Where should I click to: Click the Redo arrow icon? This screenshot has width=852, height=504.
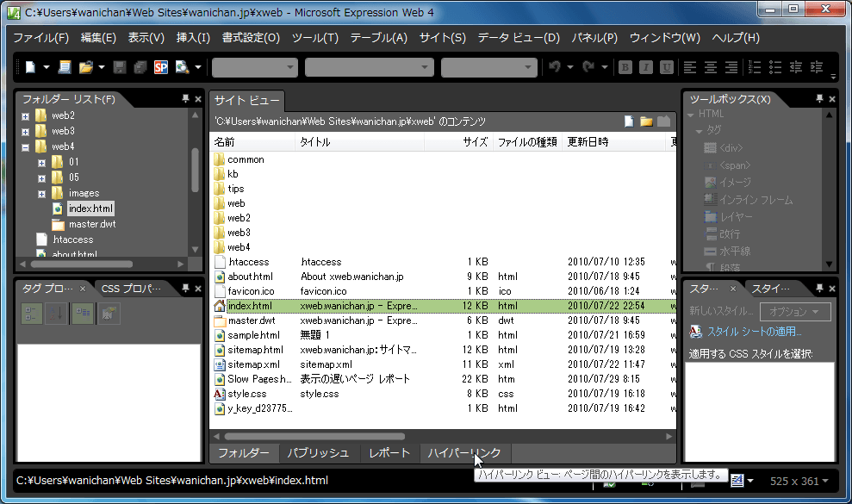coord(588,67)
